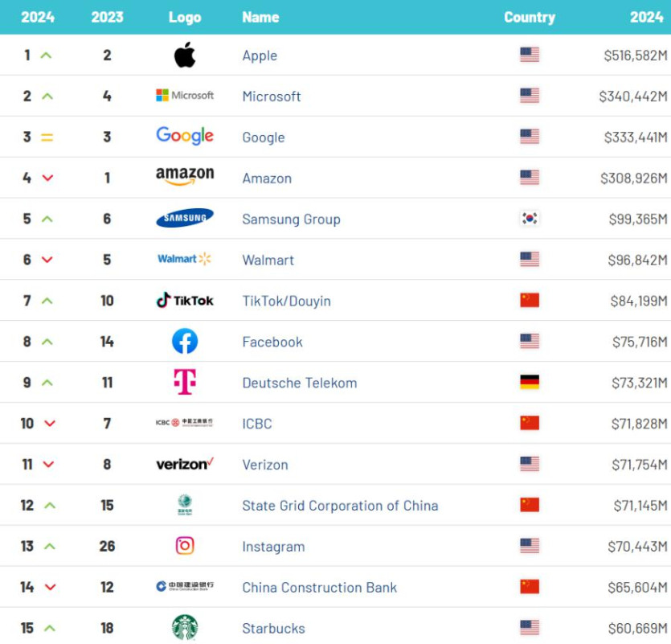Select the value $65,604M
The height and width of the screenshot is (644, 671).
click(x=637, y=588)
